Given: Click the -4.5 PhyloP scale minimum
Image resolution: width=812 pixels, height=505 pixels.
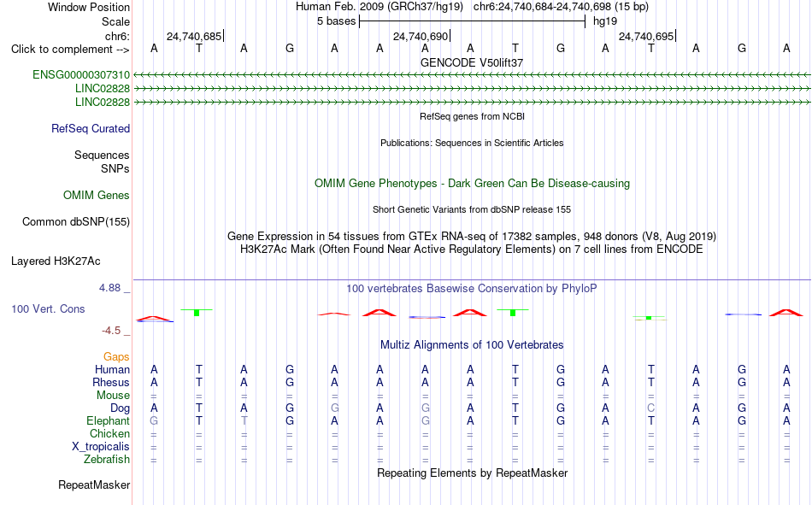Looking at the screenshot, I should pyautogui.click(x=111, y=331).
